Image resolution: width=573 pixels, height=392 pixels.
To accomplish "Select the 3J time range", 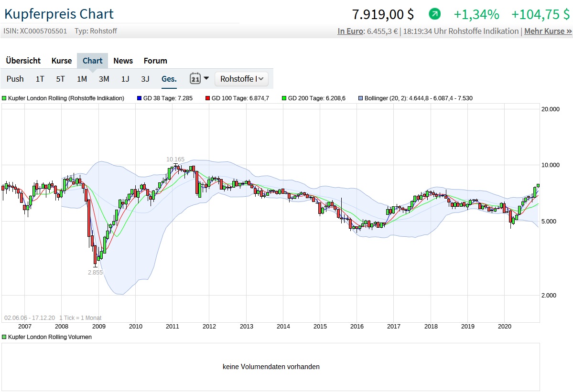I will pyautogui.click(x=145, y=79).
